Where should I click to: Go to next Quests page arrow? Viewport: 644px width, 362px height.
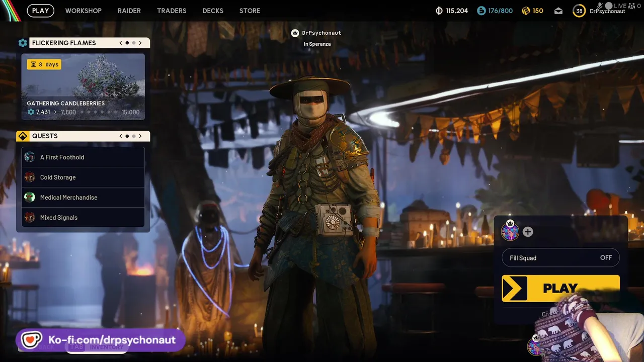tap(140, 136)
